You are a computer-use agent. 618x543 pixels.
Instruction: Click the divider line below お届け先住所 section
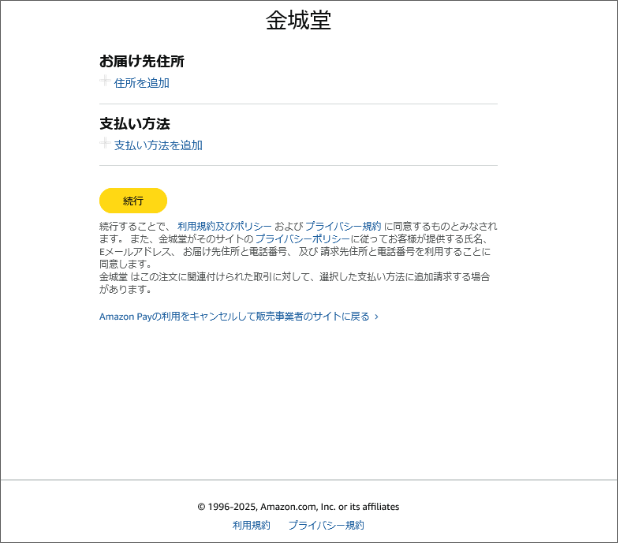pos(298,104)
